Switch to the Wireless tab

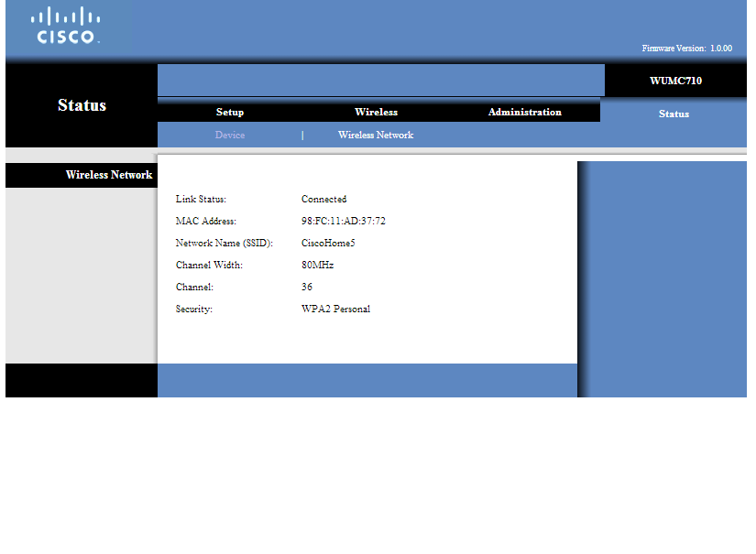coord(376,112)
